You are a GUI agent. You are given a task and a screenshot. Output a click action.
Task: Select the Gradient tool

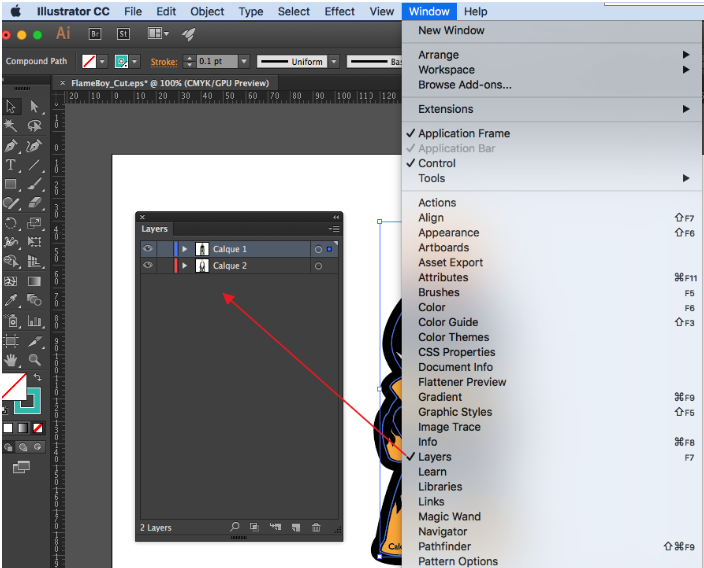pos(34,281)
